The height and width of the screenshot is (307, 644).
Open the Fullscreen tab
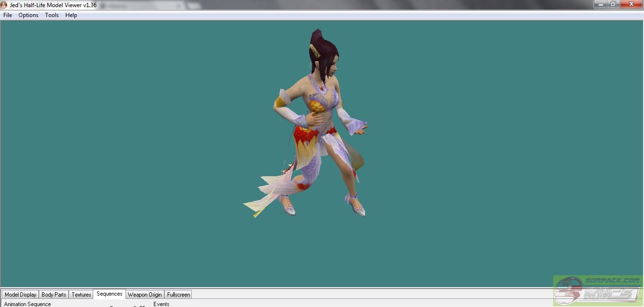tap(179, 294)
